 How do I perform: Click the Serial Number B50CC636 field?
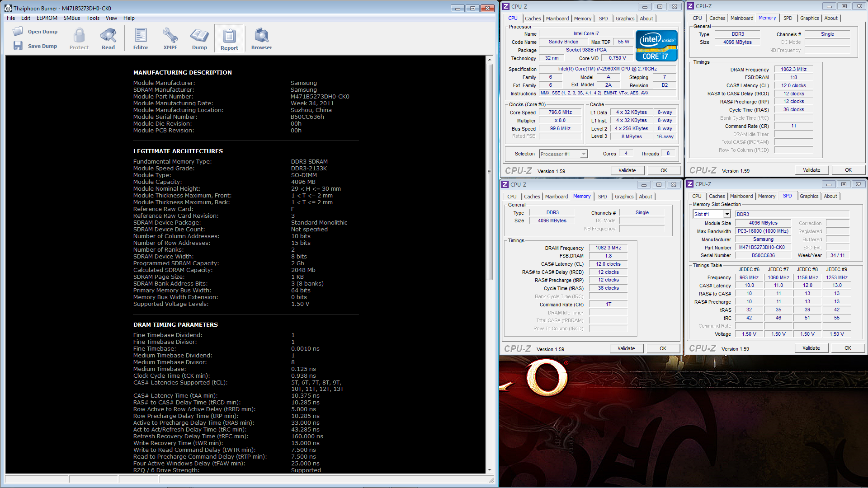pos(763,255)
